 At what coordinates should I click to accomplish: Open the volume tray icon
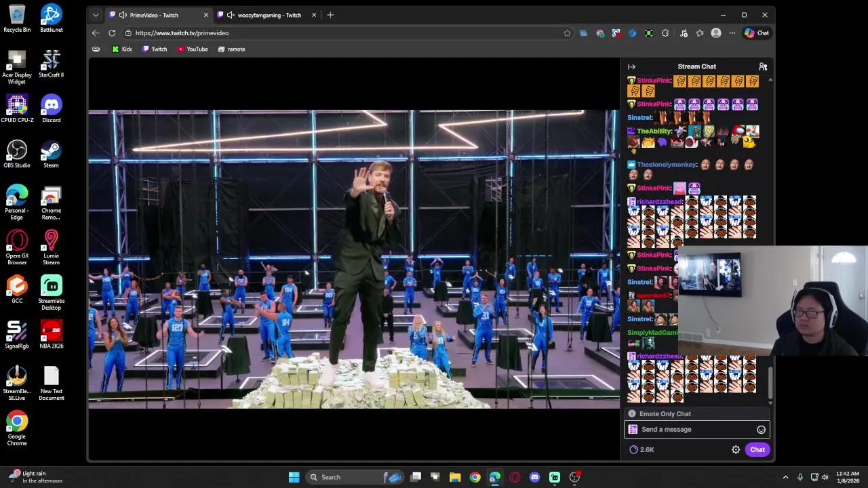(x=825, y=477)
